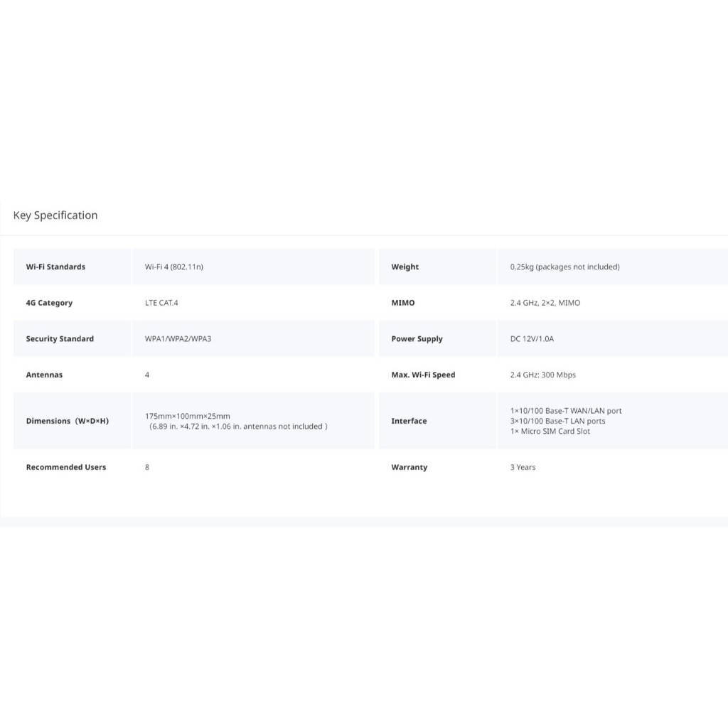Click the Recommended Users label

(66, 467)
